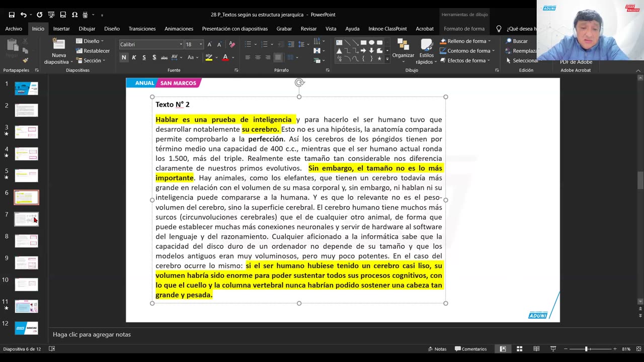Switch to the Animaciones tab
Viewport: 644px width, 362px height.
tap(179, 29)
